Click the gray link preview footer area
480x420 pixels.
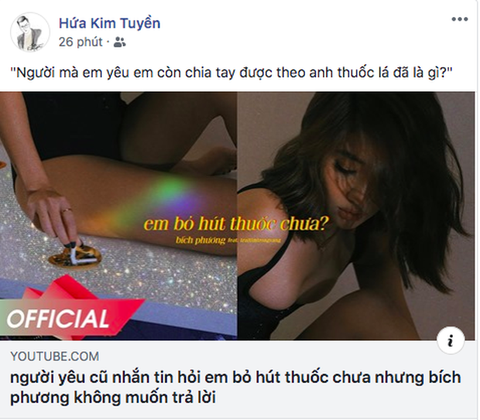pyautogui.click(x=237, y=379)
